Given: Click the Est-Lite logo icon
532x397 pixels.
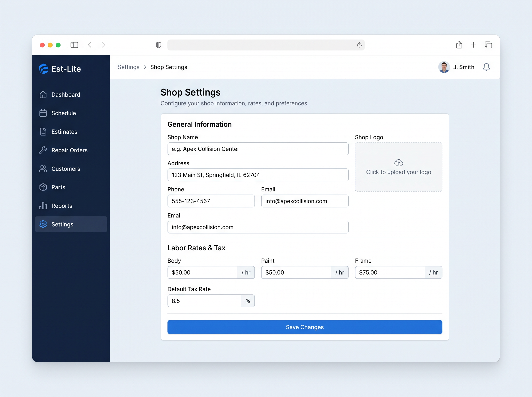Looking at the screenshot, I should (x=43, y=69).
